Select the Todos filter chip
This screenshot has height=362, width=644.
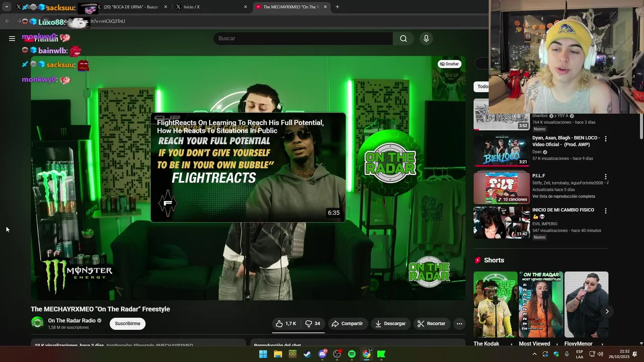tap(482, 86)
